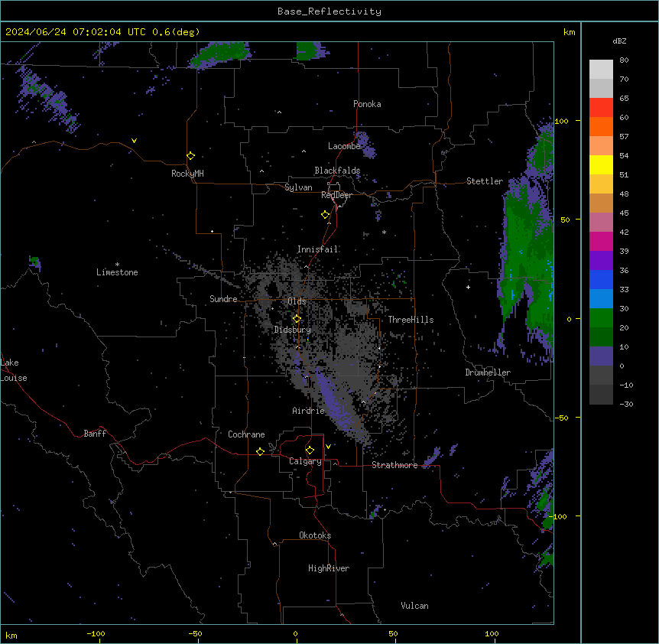Select the Strathmore label
Screen dimensions: 659x644
click(x=394, y=465)
